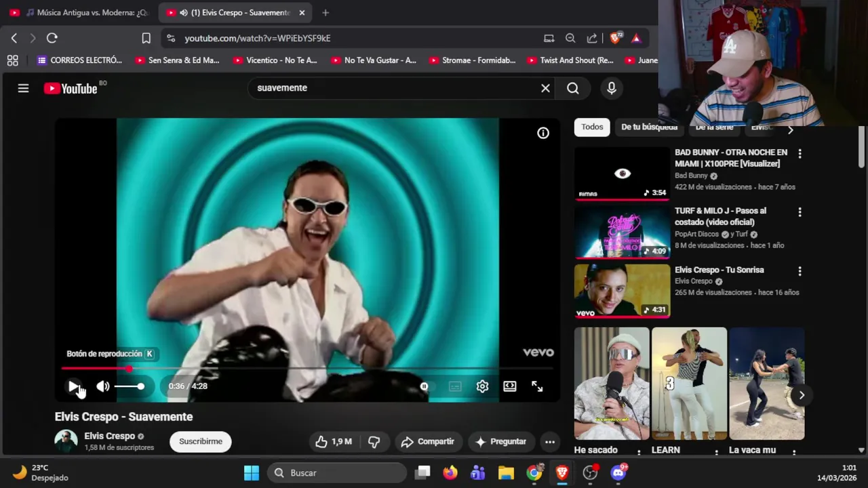Switch to theater mode view
This screenshot has height=488, width=868.
tap(510, 386)
